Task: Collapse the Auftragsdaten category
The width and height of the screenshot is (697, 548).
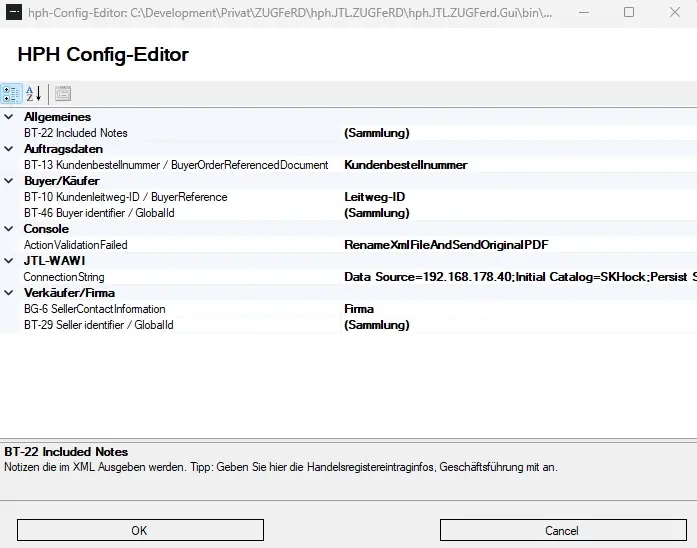Action: 9,149
